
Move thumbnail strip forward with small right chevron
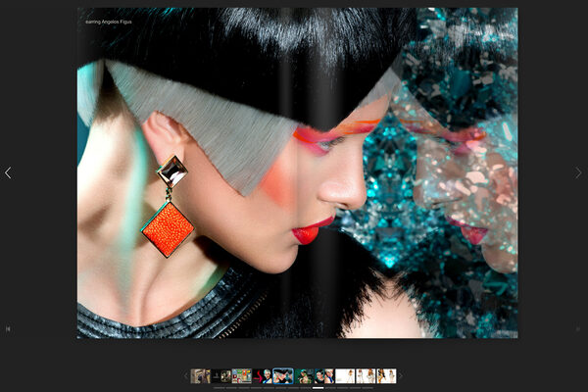click(x=400, y=376)
